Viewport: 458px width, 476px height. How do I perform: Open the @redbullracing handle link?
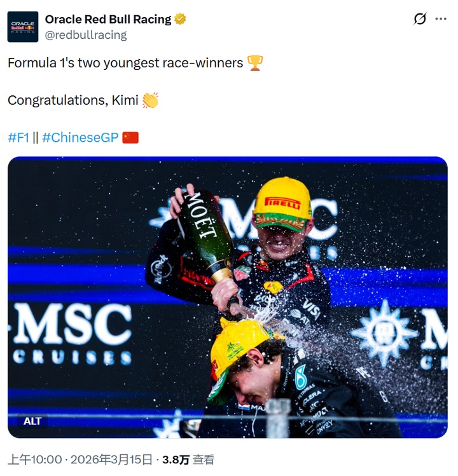coord(86,35)
